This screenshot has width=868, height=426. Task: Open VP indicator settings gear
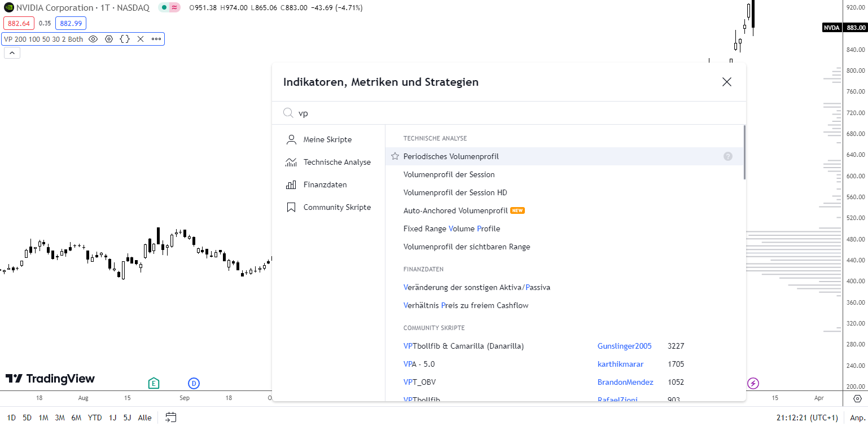point(109,39)
